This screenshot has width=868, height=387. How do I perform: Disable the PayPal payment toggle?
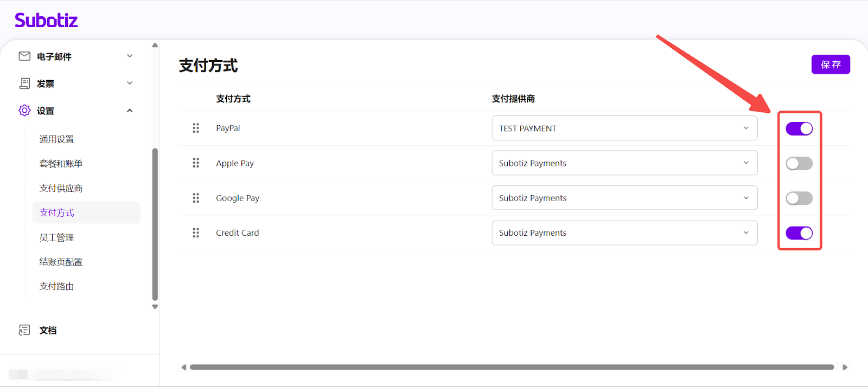pyautogui.click(x=799, y=128)
